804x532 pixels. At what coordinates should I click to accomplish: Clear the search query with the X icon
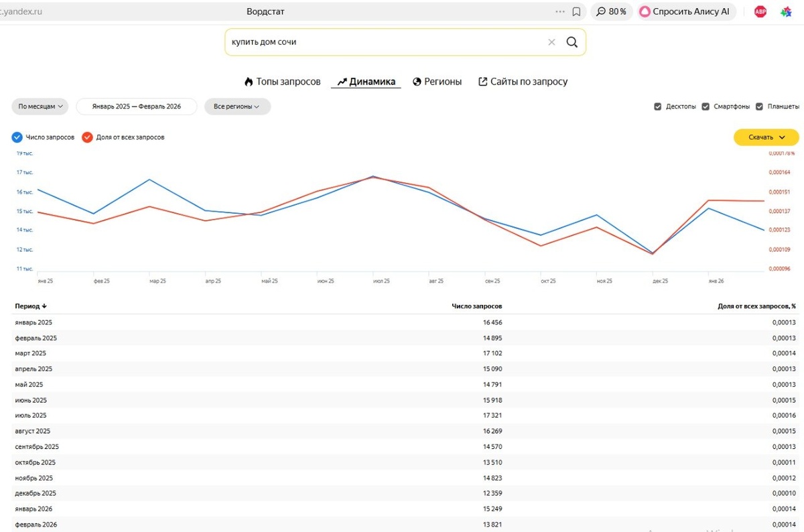pyautogui.click(x=551, y=42)
